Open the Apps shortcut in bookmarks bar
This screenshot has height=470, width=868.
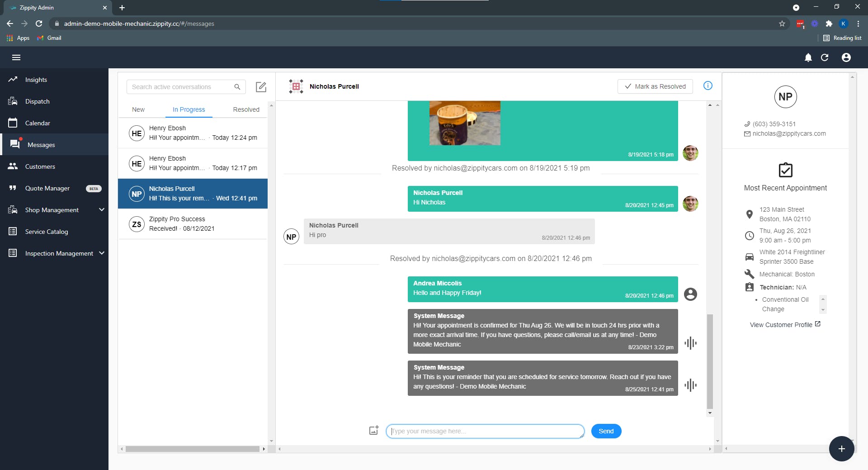[18, 38]
